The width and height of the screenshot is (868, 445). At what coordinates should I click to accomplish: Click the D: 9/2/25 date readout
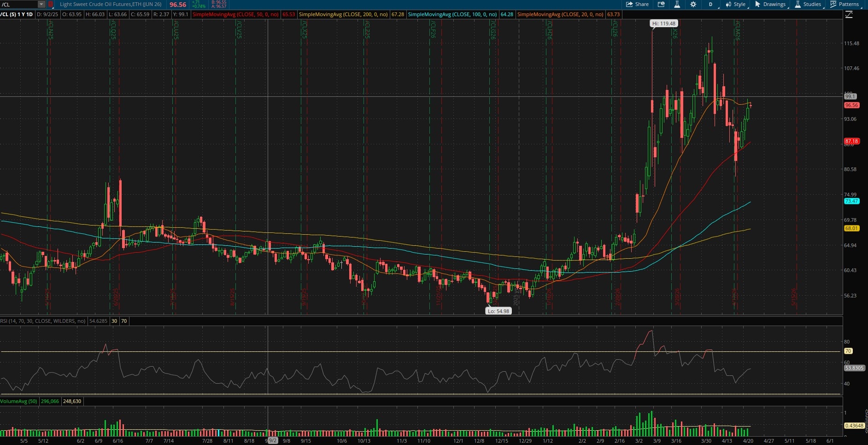coord(47,14)
